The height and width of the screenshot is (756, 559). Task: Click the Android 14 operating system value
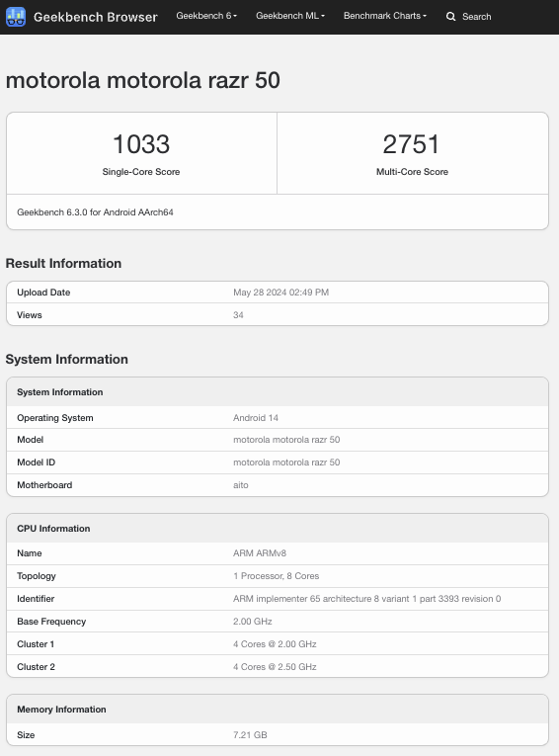click(x=256, y=418)
